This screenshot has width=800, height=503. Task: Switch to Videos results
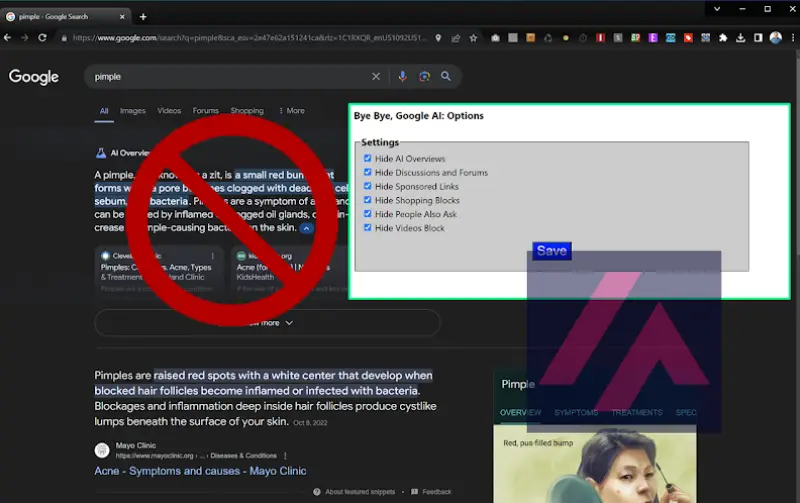[x=169, y=111]
